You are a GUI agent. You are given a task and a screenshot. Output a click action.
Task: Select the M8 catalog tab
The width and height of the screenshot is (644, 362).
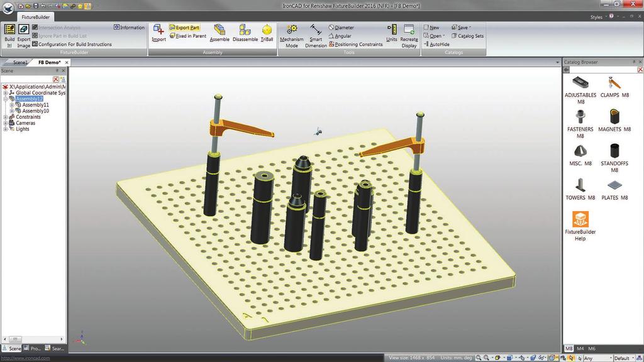click(x=569, y=348)
